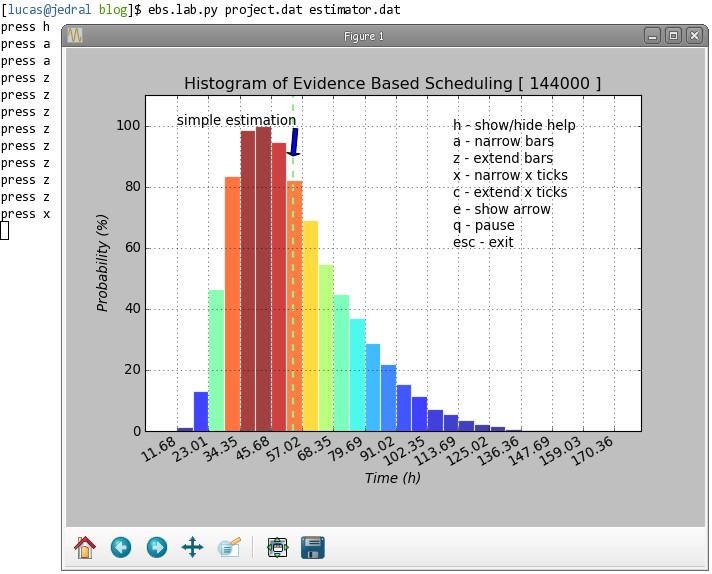Click the y-axis tick label 80
The image size is (712, 574).
(133, 187)
